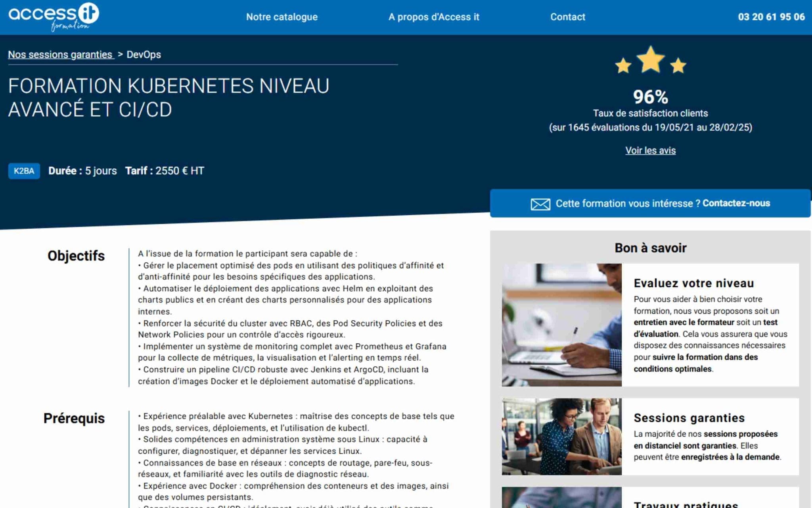This screenshot has height=508, width=812.
Task: Select the Evaluez votre niveau heading
Action: (x=693, y=283)
